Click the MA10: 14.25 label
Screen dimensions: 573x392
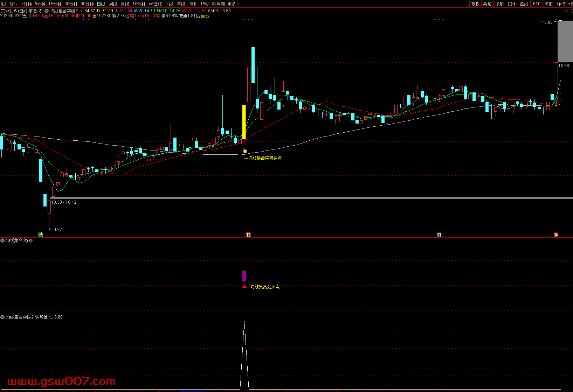tap(168, 11)
